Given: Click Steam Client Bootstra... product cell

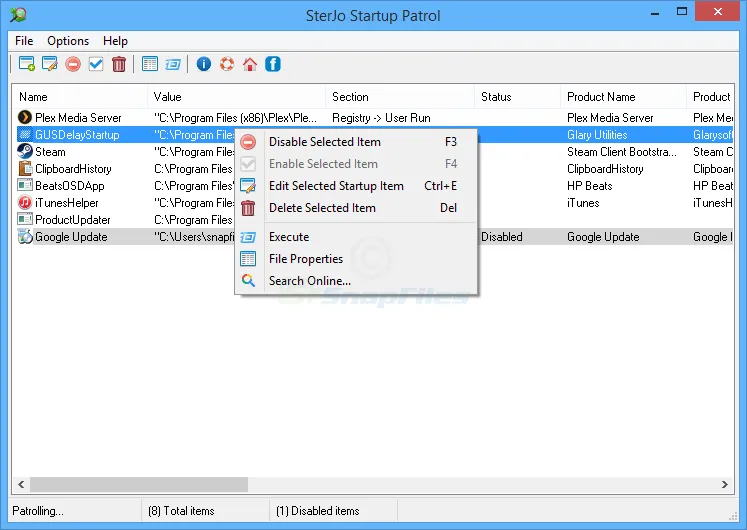Looking at the screenshot, I should 622,152.
